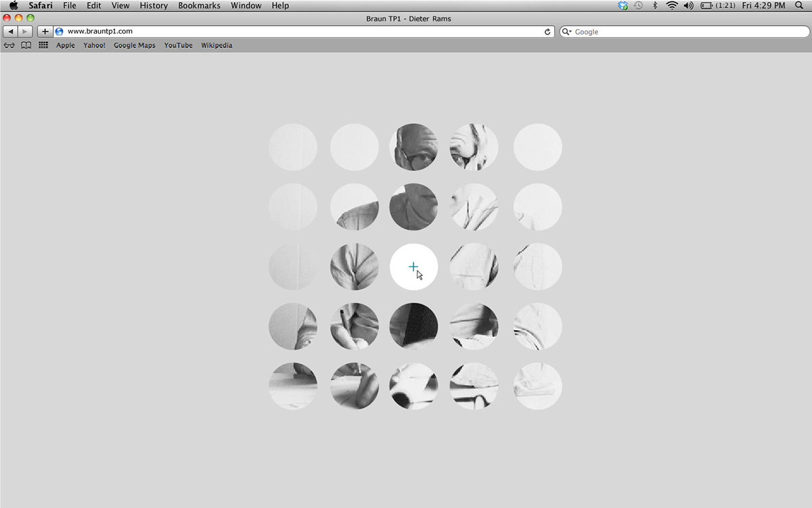Open the Edit menu
Screen dimensions: 812x508
93,5
